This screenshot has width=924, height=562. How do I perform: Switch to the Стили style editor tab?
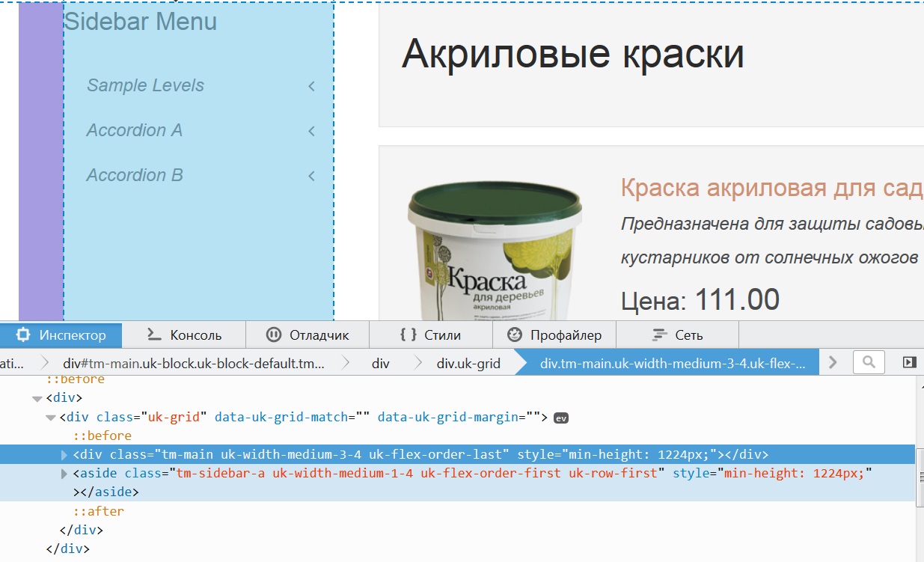click(x=431, y=335)
